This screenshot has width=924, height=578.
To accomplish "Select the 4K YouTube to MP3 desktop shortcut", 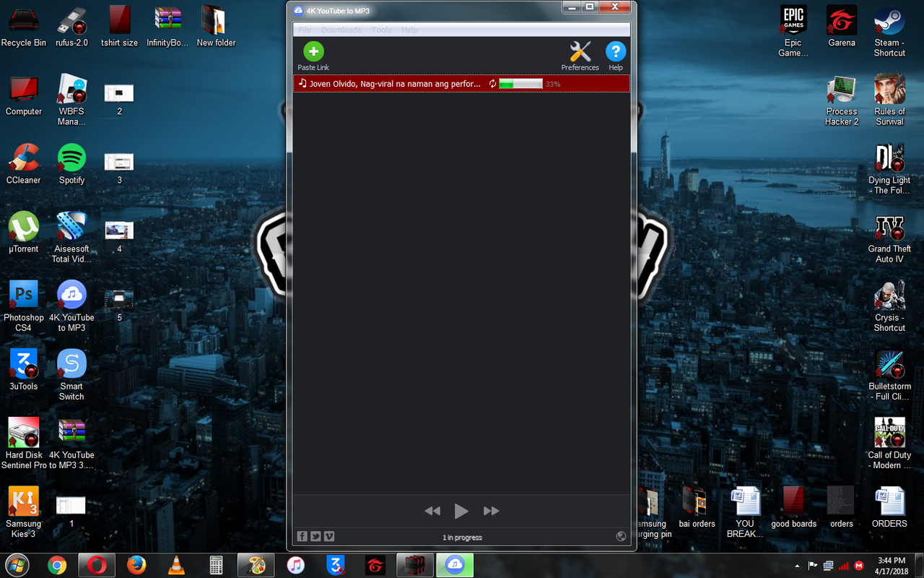I will 71,306.
